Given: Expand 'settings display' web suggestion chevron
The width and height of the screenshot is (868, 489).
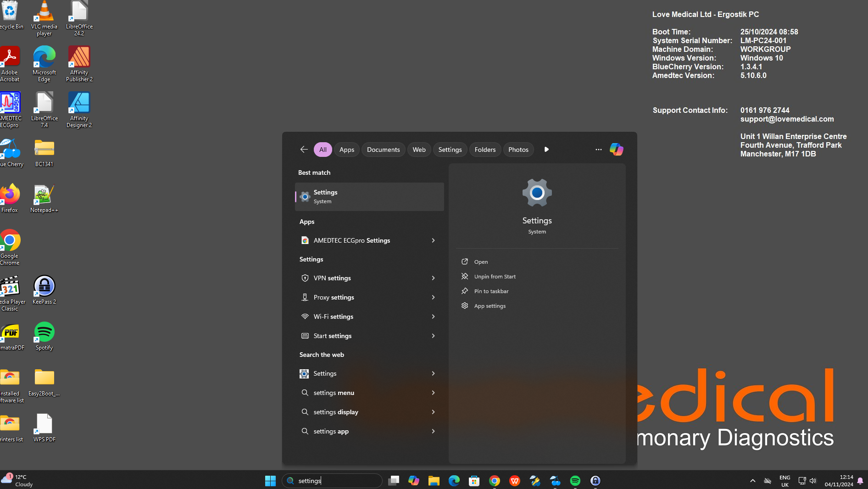Looking at the screenshot, I should pos(433,412).
